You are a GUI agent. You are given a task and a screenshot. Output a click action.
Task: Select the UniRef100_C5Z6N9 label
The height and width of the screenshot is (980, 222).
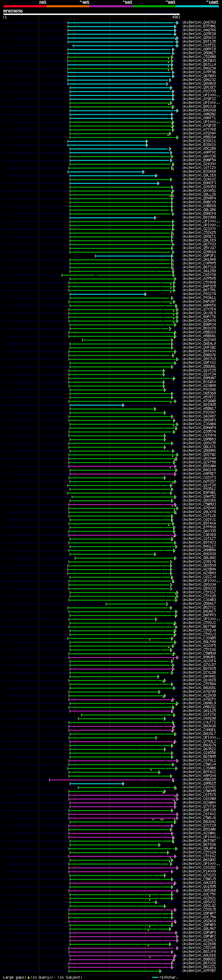(199, 57)
